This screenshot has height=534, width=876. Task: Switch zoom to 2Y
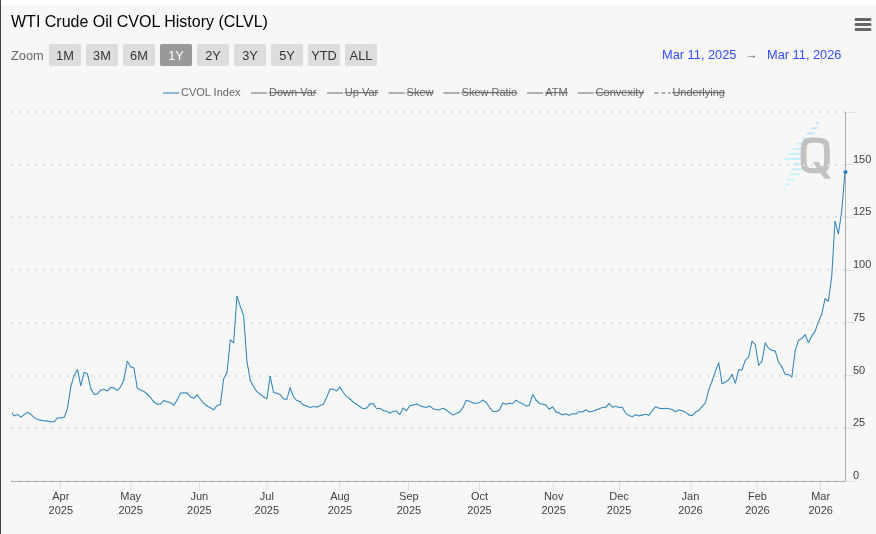point(213,55)
